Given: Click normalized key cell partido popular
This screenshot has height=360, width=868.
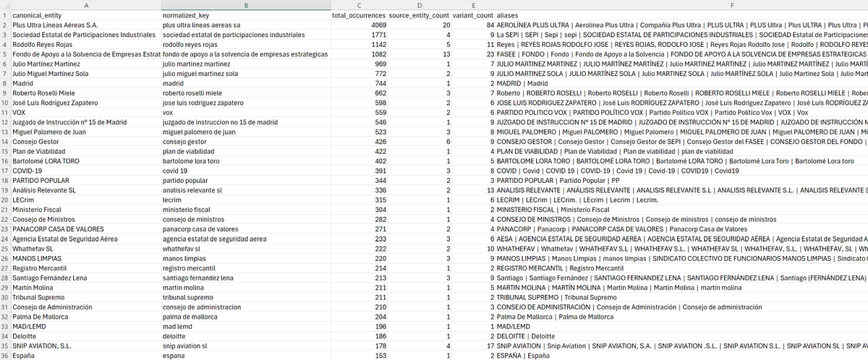Looking at the screenshot, I should [245, 180].
